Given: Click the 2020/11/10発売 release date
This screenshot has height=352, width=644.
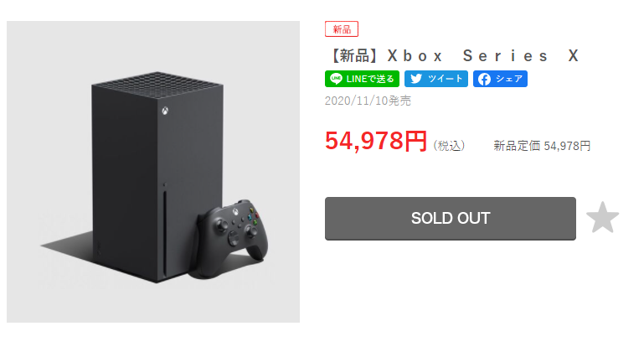Looking at the screenshot, I should tap(367, 101).
